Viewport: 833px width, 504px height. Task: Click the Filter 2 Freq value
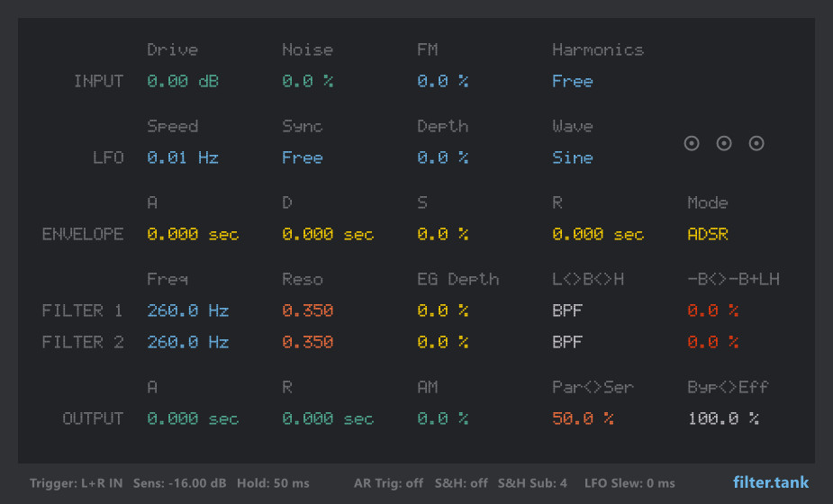click(x=187, y=342)
